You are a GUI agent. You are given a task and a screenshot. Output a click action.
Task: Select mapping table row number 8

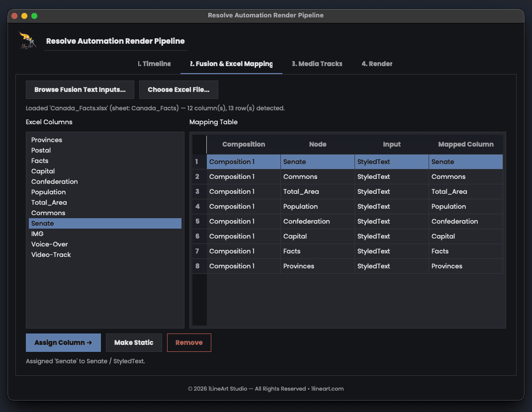click(199, 266)
